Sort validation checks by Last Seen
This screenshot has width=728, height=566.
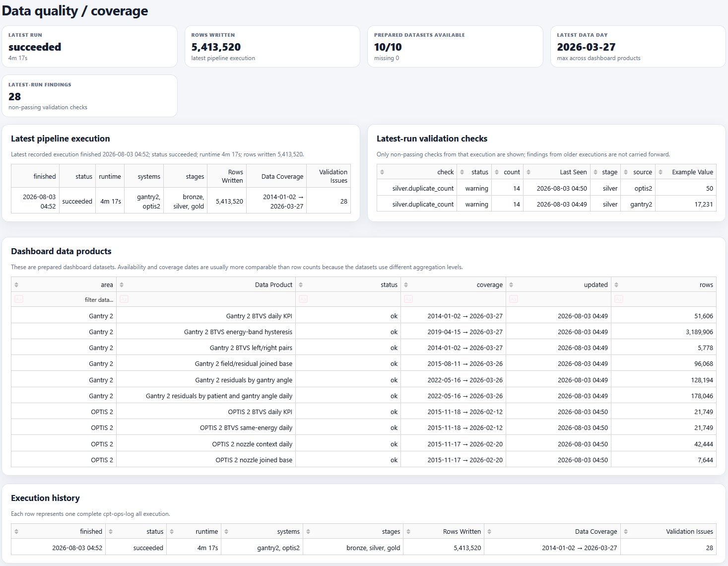click(x=529, y=172)
